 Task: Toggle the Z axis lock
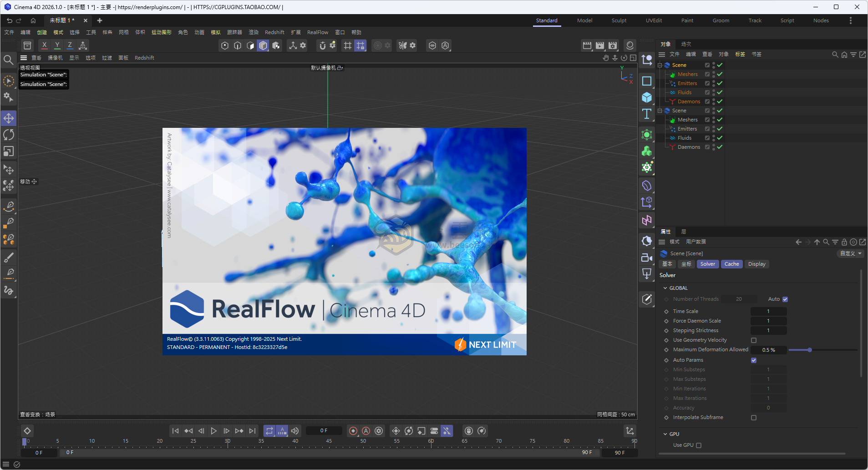pyautogui.click(x=70, y=45)
